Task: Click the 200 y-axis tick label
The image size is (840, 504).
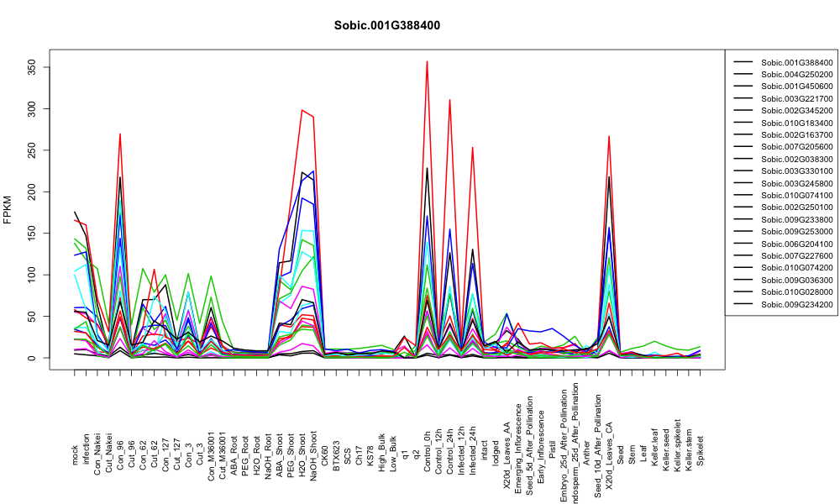Action: (32, 192)
